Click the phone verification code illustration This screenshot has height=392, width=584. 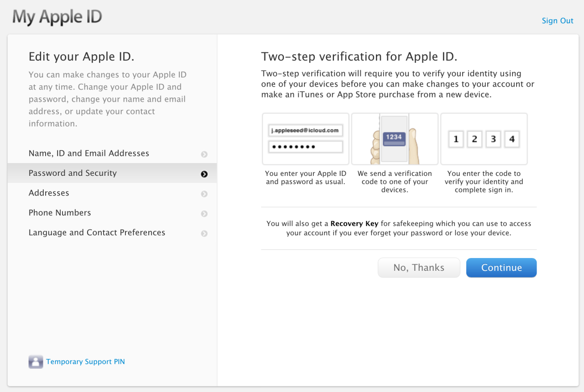coord(395,139)
